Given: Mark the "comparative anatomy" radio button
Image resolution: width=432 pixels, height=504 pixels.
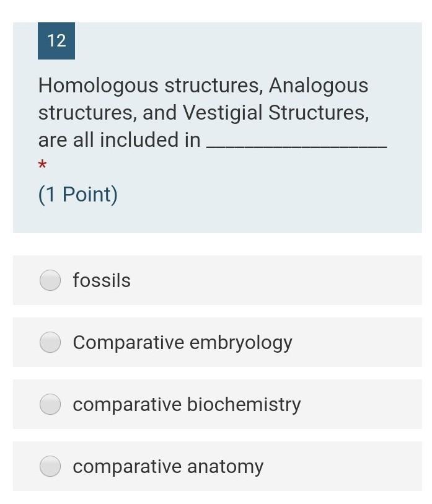Looking at the screenshot, I should pyautogui.click(x=50, y=466).
